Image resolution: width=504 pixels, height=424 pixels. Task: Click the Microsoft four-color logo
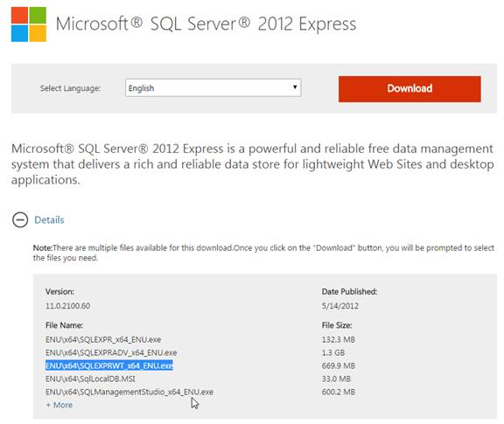(29, 24)
